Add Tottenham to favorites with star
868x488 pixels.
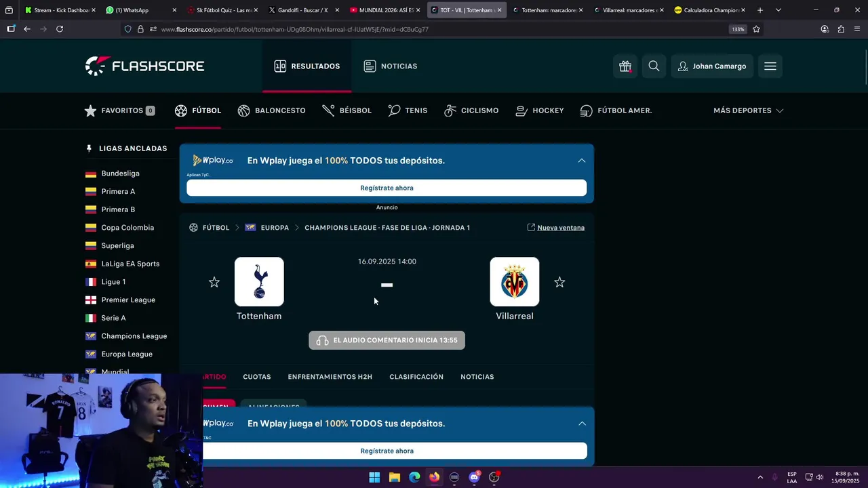tap(214, 282)
